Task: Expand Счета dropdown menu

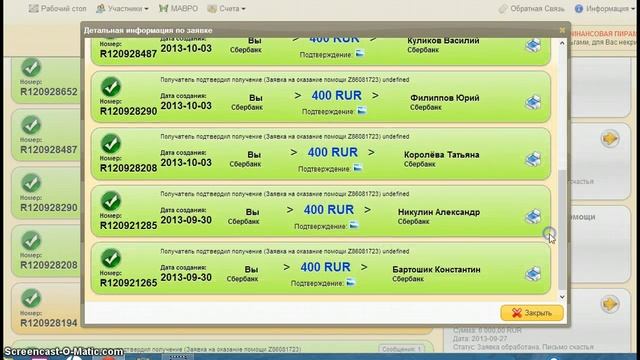Action: coord(226,9)
